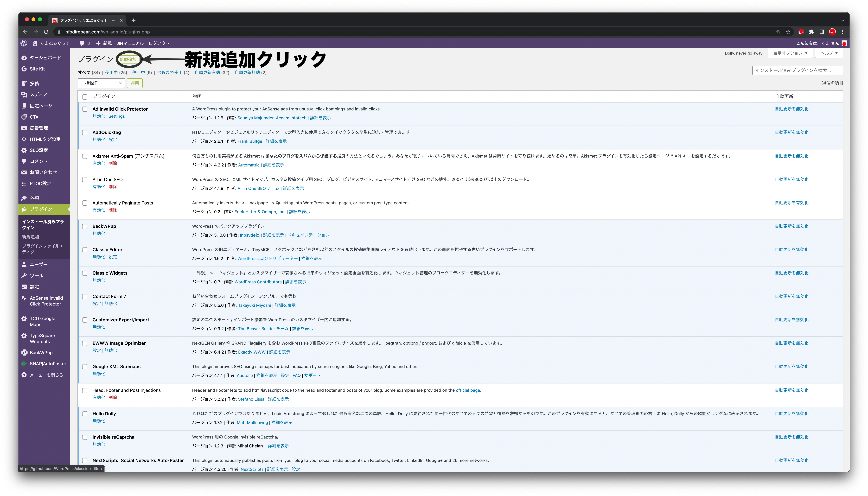The height and width of the screenshot is (496, 868).
Task: Expand the ヘルプ help panel
Action: point(829,53)
